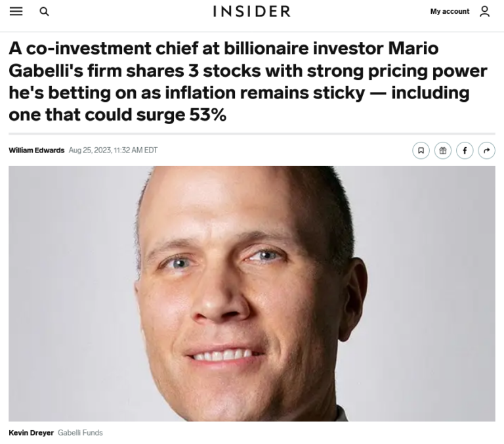Viewport: 504px width, 444px height.
Task: Open the article's hero photo
Action: click(x=252, y=293)
